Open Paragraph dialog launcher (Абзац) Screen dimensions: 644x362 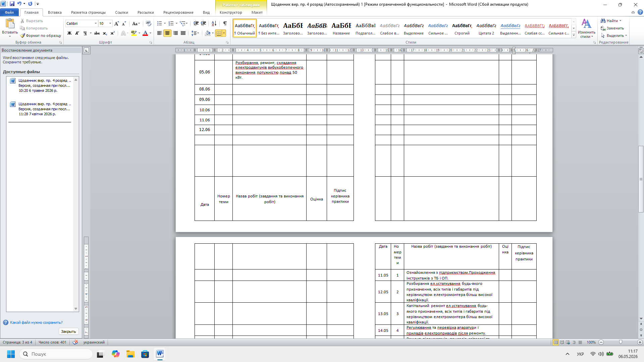coord(227,43)
